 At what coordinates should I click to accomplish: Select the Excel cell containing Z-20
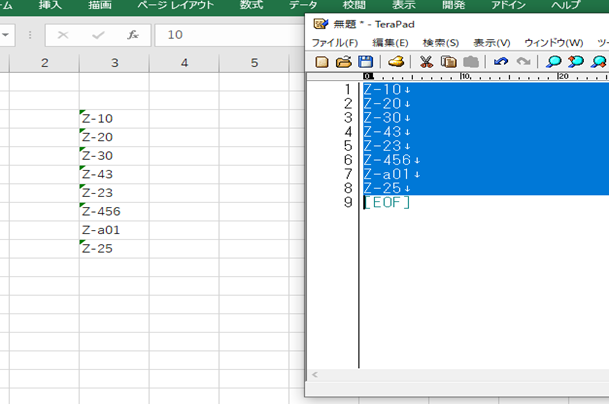114,137
